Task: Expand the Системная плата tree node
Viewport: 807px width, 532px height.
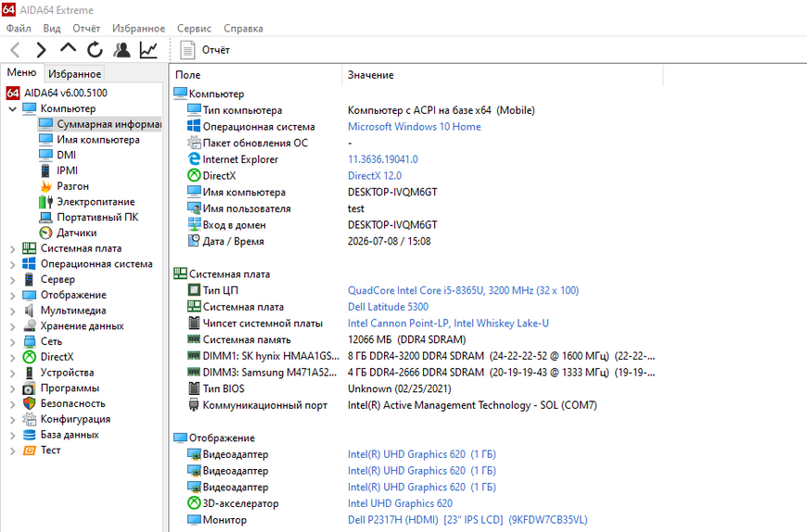Action: pos(12,248)
